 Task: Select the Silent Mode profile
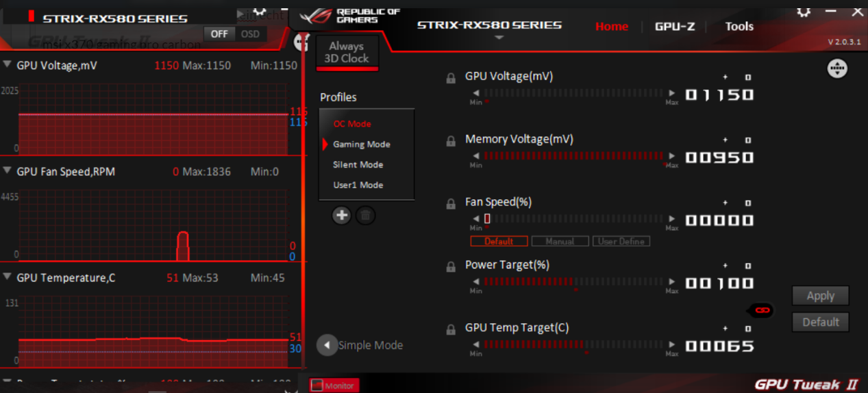pyautogui.click(x=359, y=164)
